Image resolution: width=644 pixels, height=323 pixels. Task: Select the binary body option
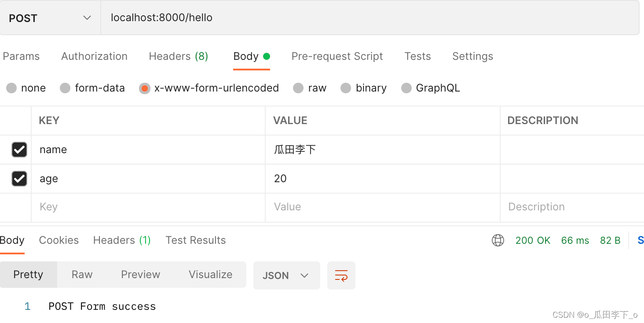[346, 88]
